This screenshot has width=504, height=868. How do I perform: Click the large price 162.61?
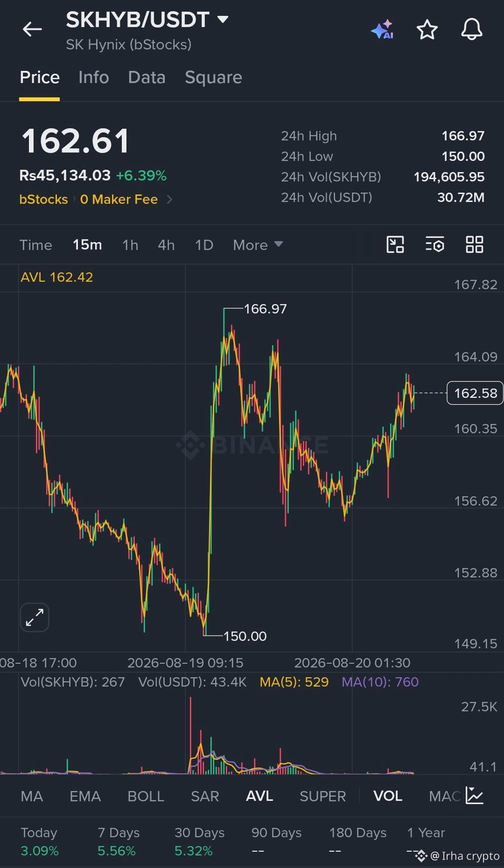tap(75, 141)
